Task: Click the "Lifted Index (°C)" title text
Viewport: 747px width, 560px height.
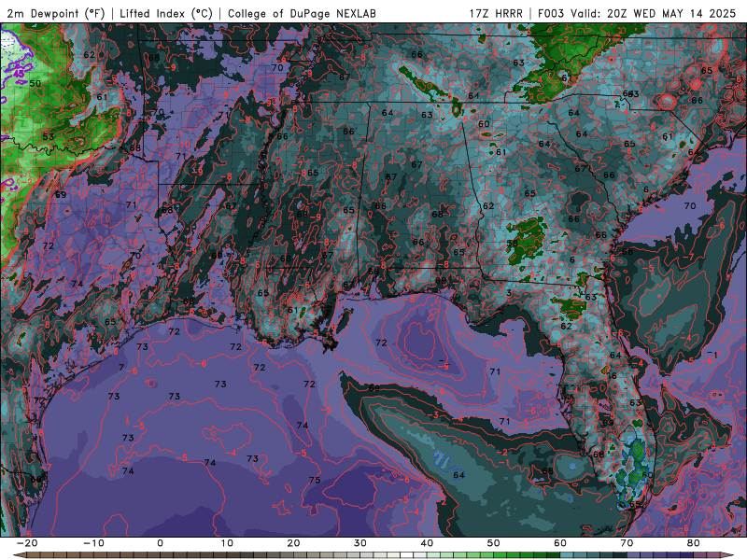Action: (x=166, y=13)
